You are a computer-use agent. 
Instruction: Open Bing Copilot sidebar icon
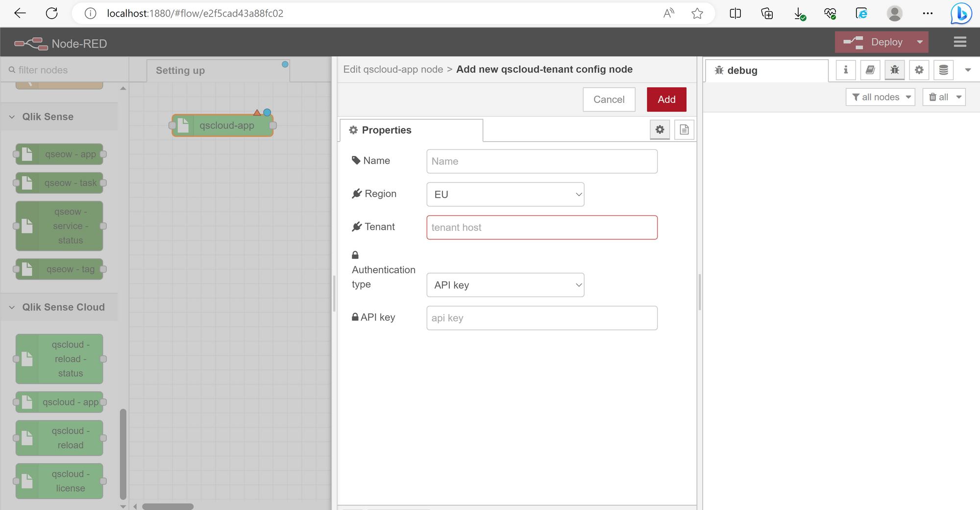[961, 13]
